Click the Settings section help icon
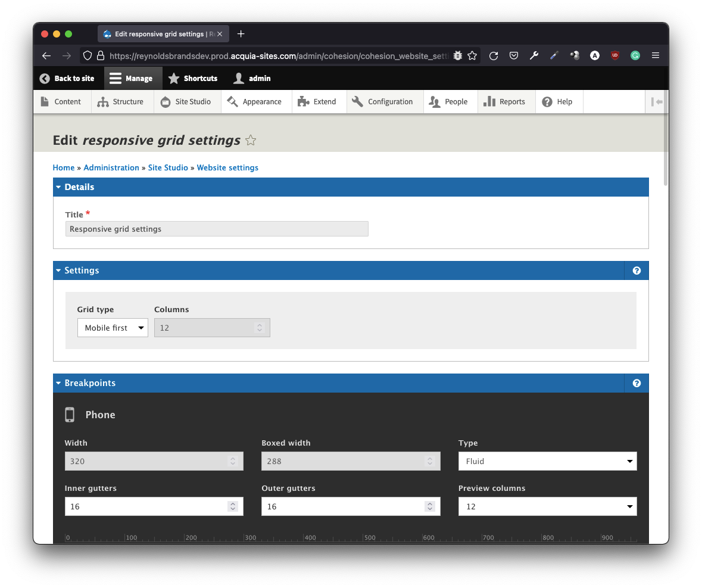The height and width of the screenshot is (588, 702). point(637,270)
